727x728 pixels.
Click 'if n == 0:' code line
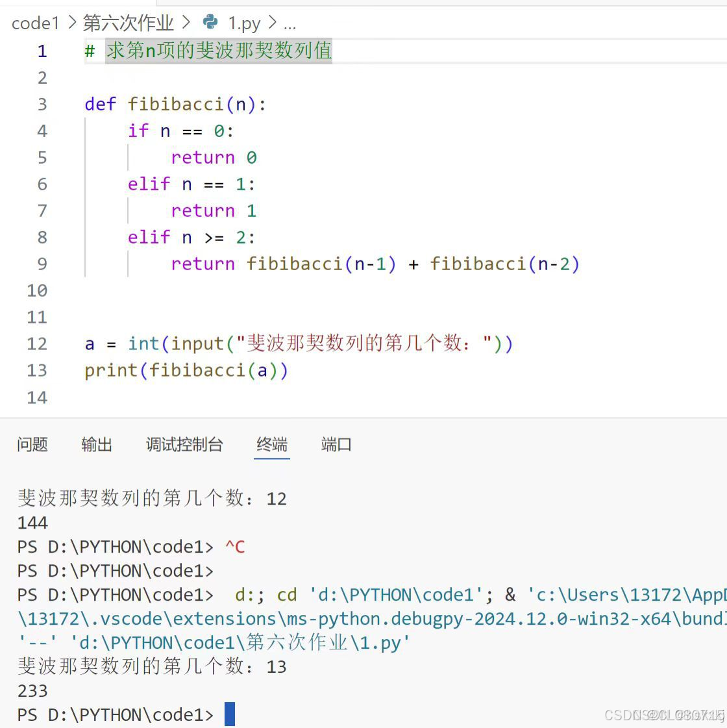180,131
